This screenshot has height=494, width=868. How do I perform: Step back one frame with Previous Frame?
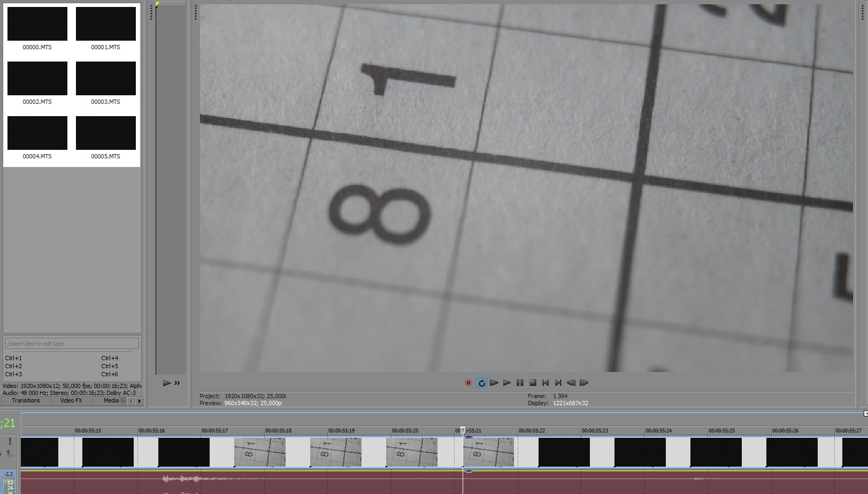tap(571, 383)
